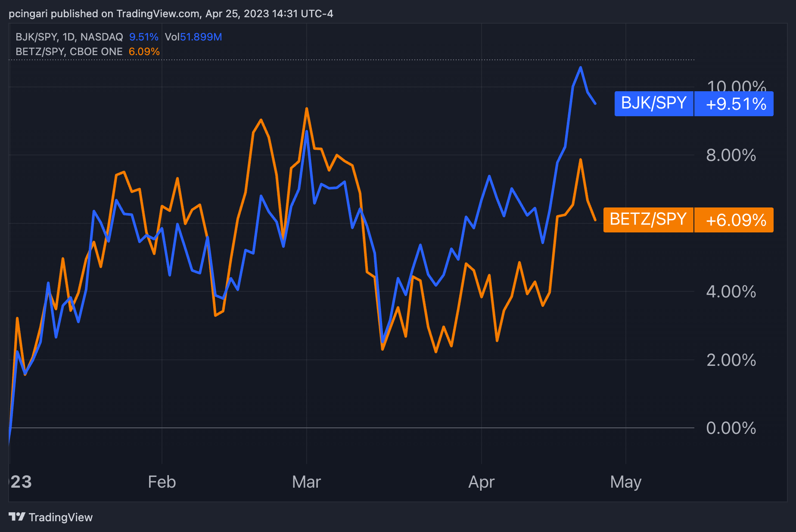
Task: Click the 0.00% baseline axis label
Action: pyautogui.click(x=731, y=428)
